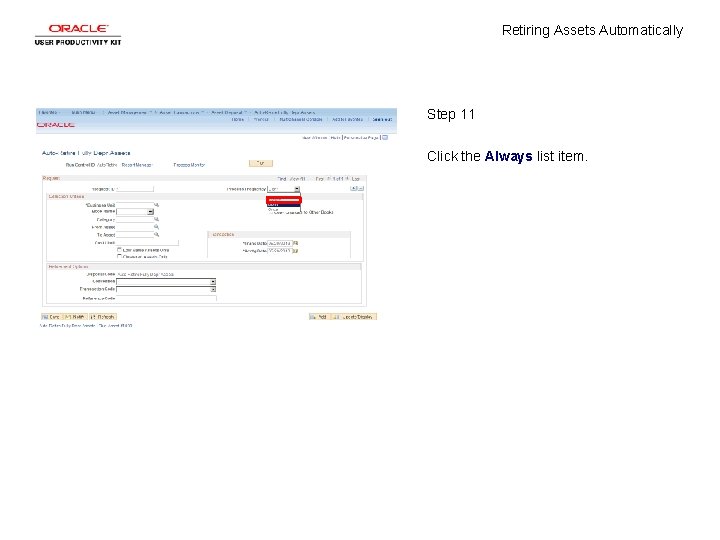Click the Run button
This screenshot has height=540, width=720.
click(261, 163)
